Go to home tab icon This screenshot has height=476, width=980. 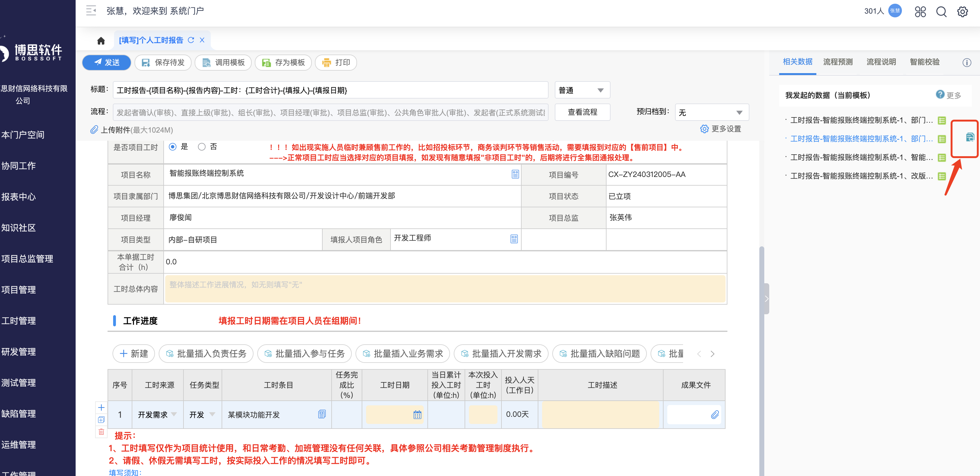(101, 41)
